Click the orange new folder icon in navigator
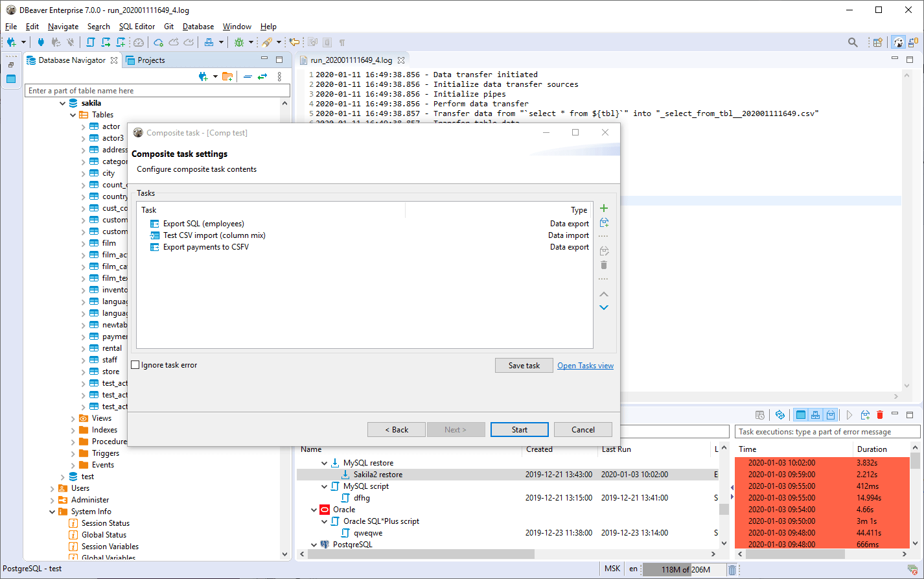924x579 pixels. (227, 77)
